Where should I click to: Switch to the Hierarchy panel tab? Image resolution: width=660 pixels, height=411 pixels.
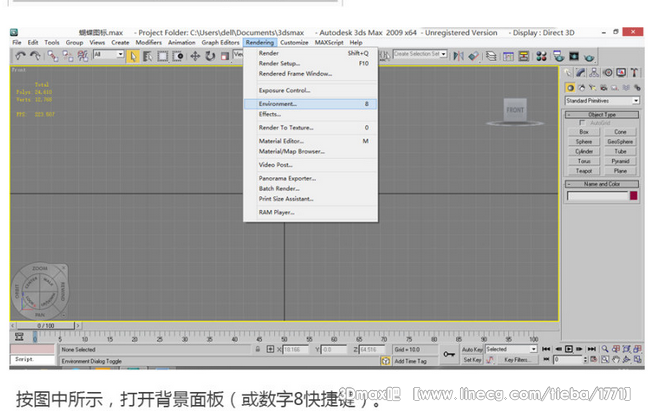[594, 73]
